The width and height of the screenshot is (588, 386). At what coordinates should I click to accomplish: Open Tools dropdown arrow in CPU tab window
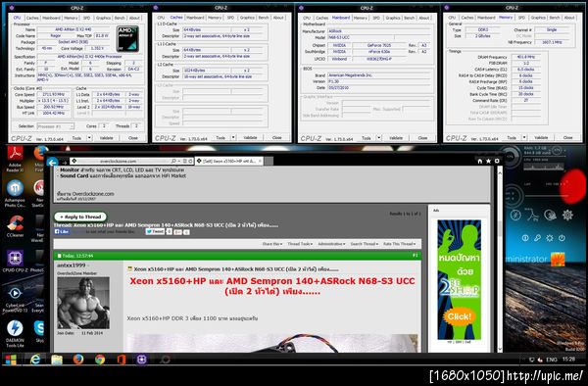click(89, 138)
